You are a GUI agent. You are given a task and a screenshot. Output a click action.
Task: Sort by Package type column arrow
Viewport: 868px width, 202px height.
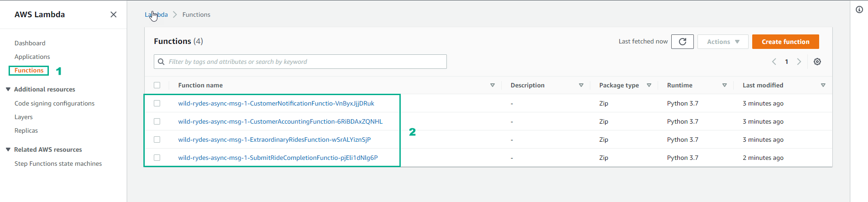pyautogui.click(x=649, y=85)
